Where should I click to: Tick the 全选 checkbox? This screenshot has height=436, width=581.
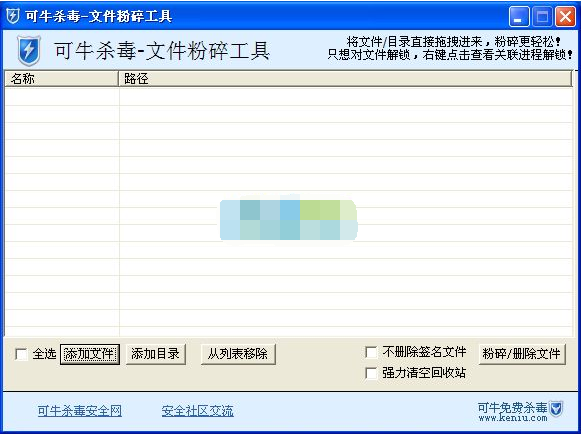click(21, 354)
